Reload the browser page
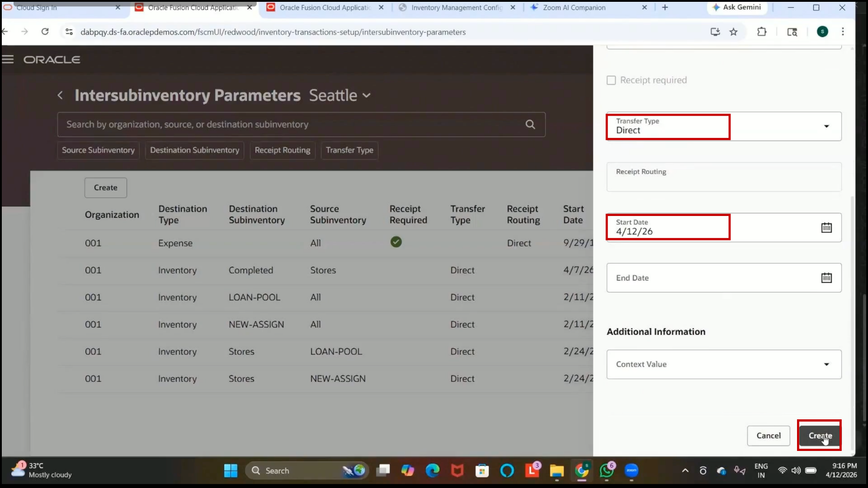Viewport: 868px width, 488px height. coord(45,32)
